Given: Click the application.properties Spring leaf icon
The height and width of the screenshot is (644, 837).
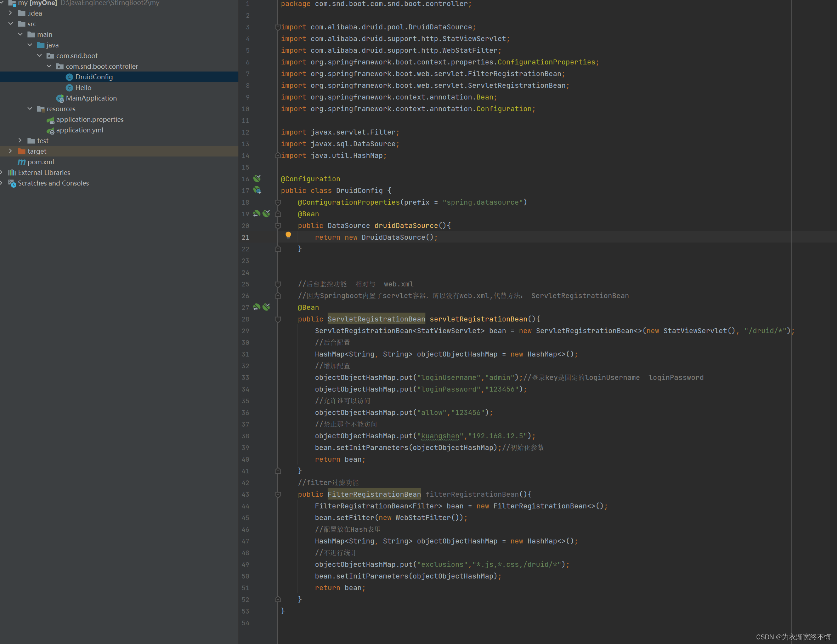Looking at the screenshot, I should pyautogui.click(x=50, y=120).
